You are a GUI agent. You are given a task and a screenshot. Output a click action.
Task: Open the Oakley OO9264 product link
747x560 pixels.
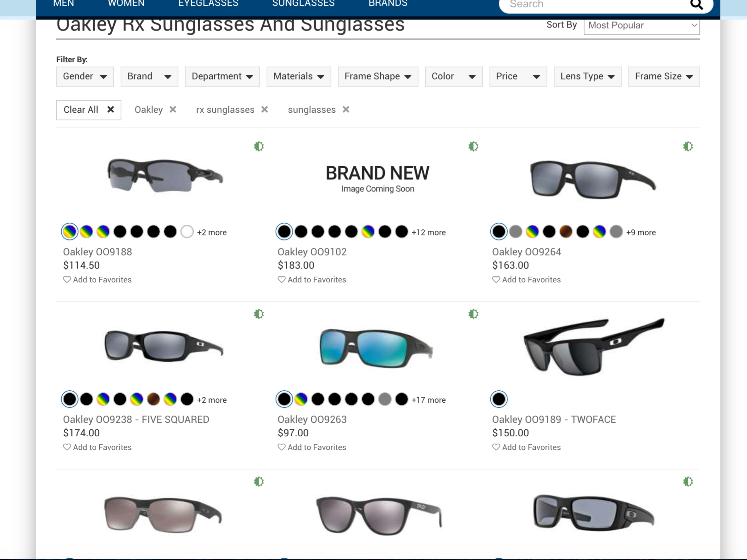point(527,252)
